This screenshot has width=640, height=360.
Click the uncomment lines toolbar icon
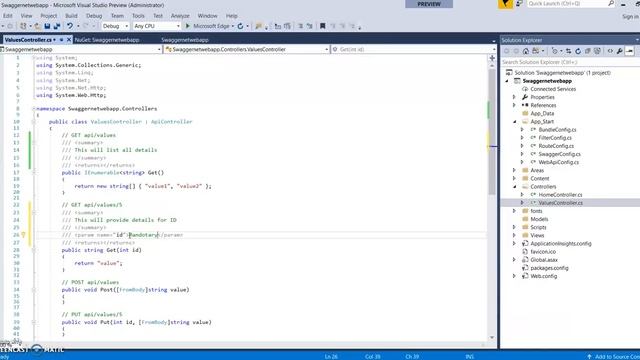309,26
